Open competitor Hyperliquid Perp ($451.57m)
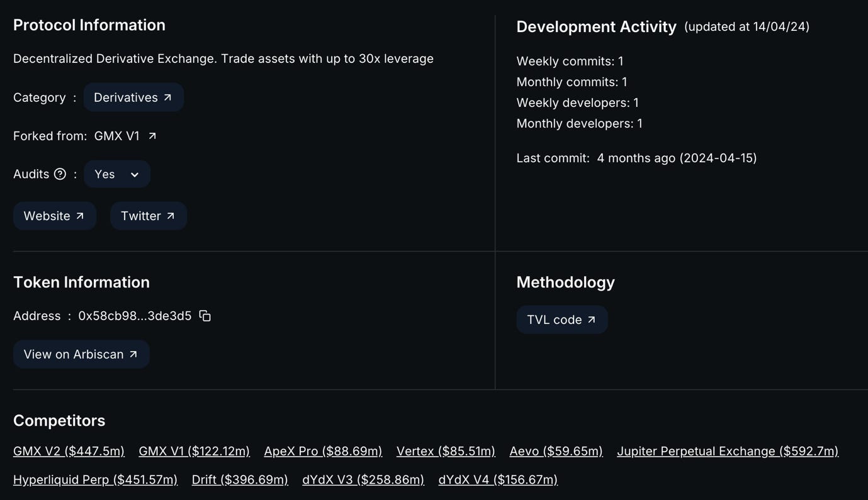 (x=95, y=479)
